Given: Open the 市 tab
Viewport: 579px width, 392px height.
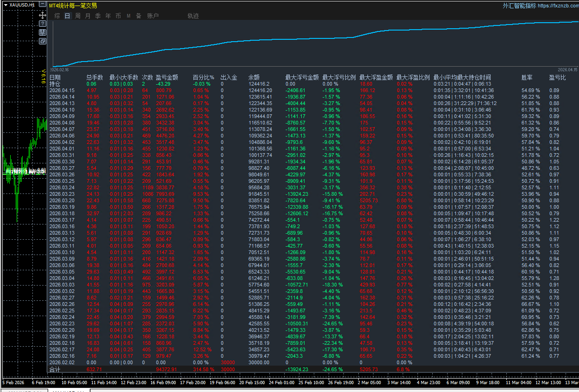Looking at the screenshot, I should (x=118, y=16).
